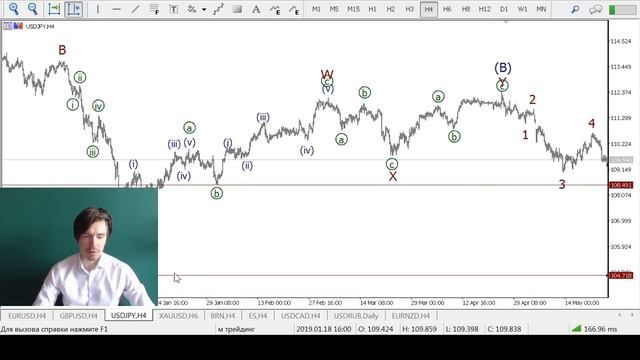Viewport: 640px width, 360px height.
Task: Select the red wave label 1
Action: [525, 135]
